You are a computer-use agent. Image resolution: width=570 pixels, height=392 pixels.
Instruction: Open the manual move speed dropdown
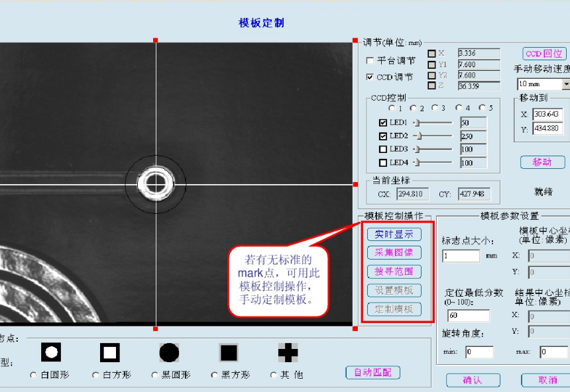565,84
